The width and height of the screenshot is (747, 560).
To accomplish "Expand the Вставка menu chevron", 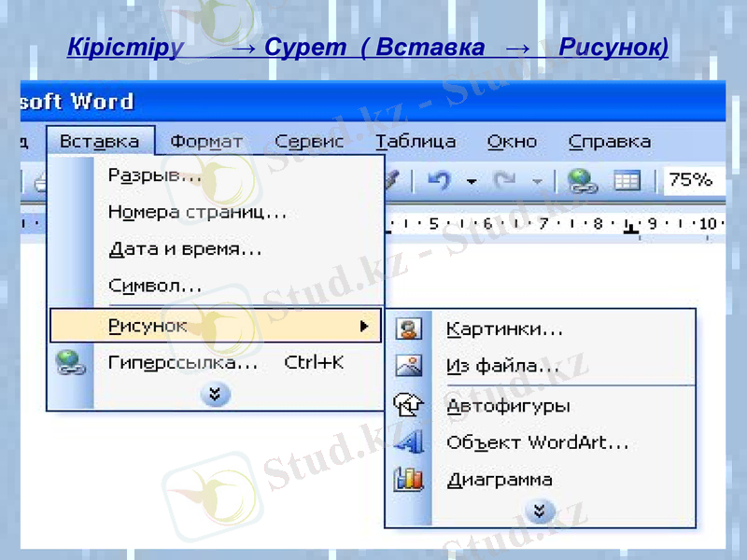I will point(215,394).
